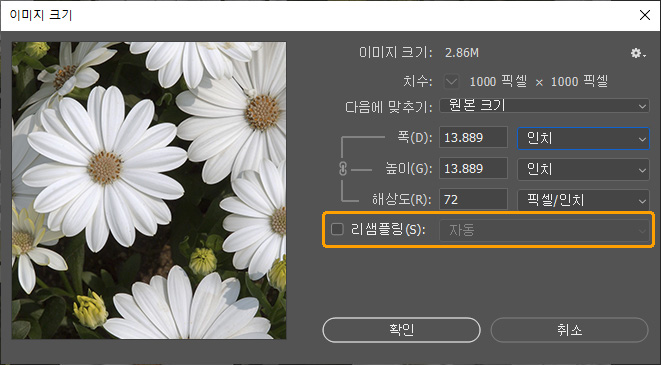Click the 2.86M image size value
Screen dimensions: 661x365
[x=462, y=53]
